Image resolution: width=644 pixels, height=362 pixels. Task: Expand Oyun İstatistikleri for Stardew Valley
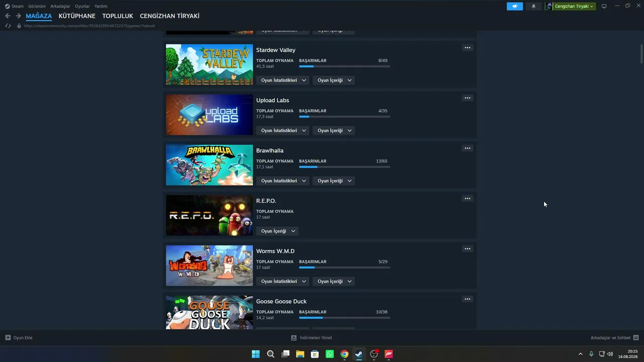(x=283, y=80)
